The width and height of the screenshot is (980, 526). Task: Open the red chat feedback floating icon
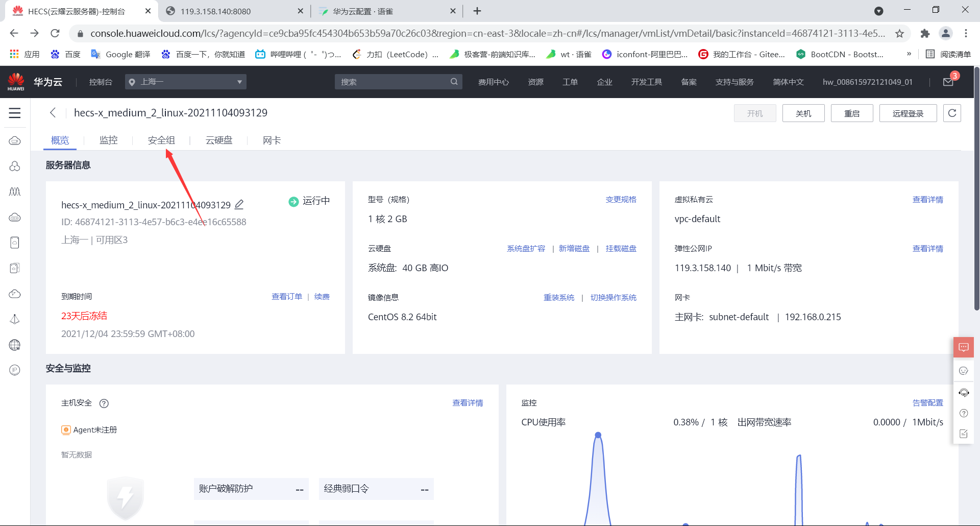[x=964, y=348]
